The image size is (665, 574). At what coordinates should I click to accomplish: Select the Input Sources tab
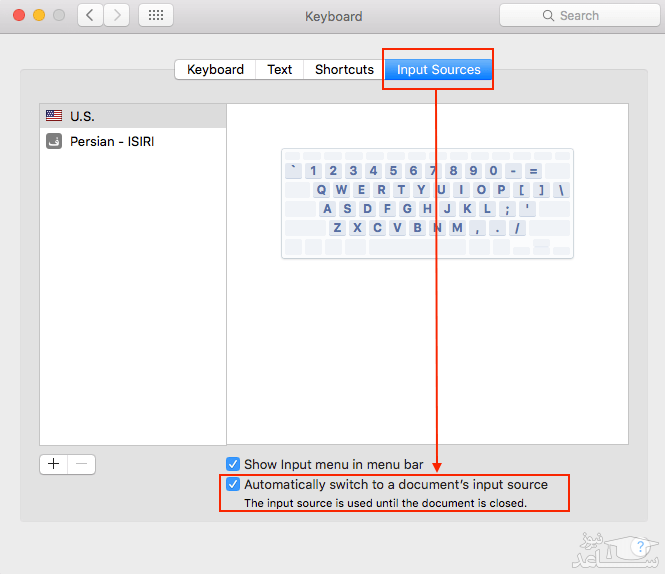438,70
